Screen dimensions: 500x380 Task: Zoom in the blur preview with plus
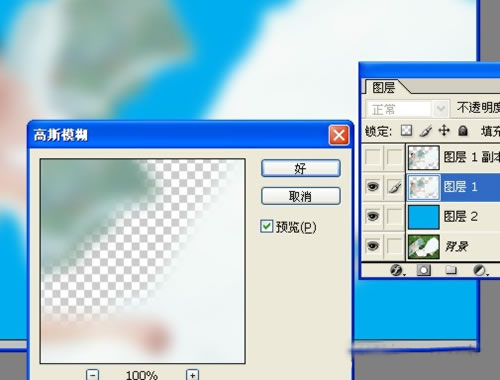point(192,375)
